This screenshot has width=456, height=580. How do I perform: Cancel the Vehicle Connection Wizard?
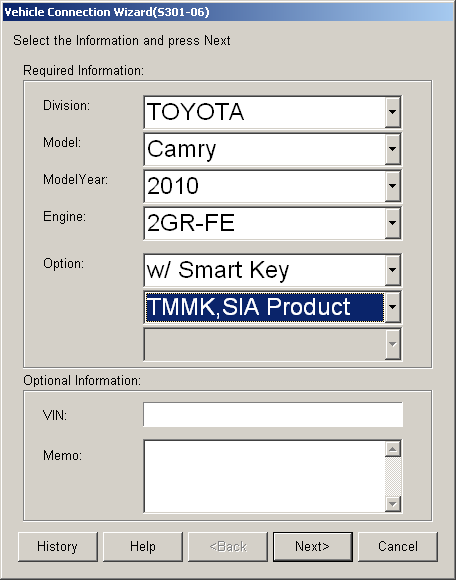coord(398,547)
